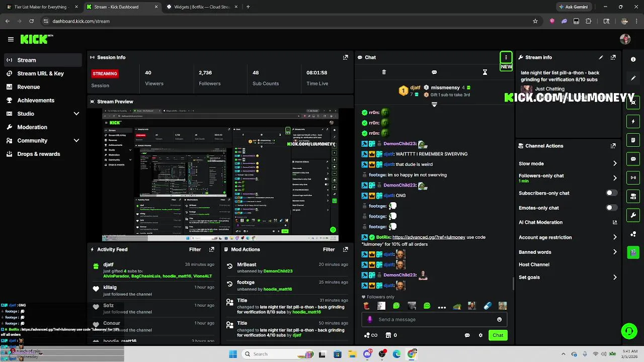The image size is (644, 362).
Task: Open Set goals arrow
Action: pyautogui.click(x=615, y=277)
